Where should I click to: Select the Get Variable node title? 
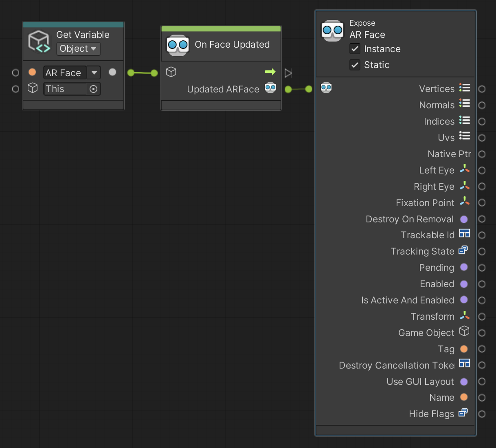[83, 35]
